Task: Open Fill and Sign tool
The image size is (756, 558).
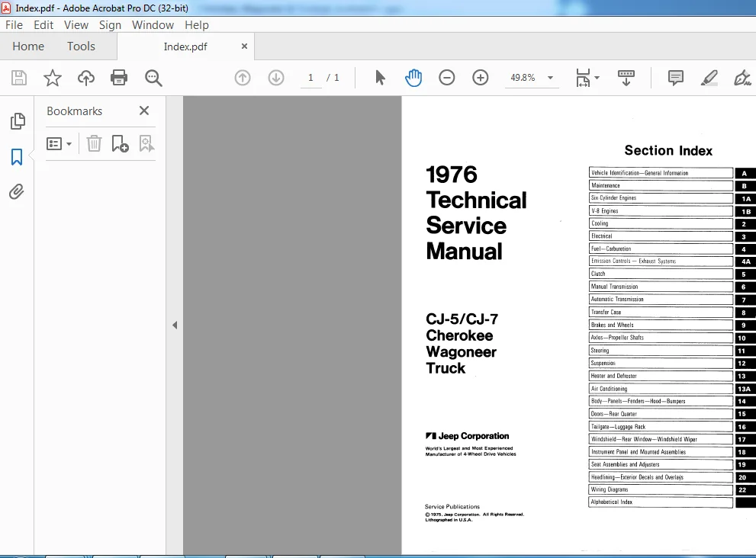Action: tap(742, 78)
